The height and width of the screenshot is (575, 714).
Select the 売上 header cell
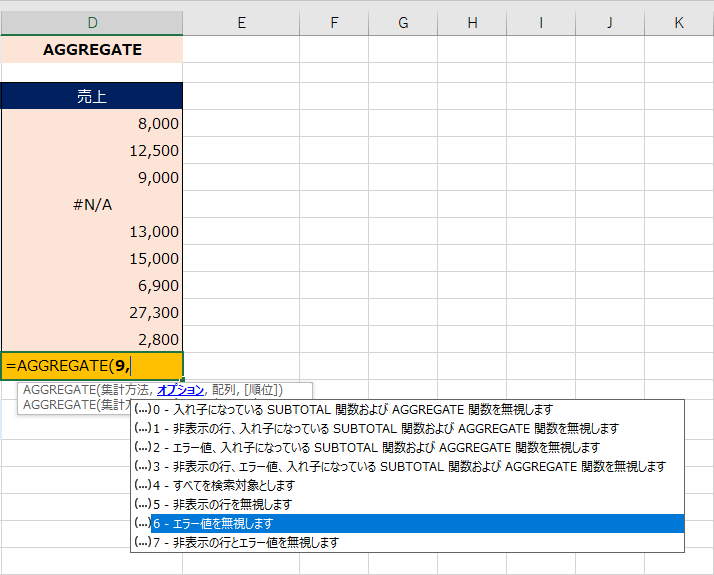coord(92,96)
